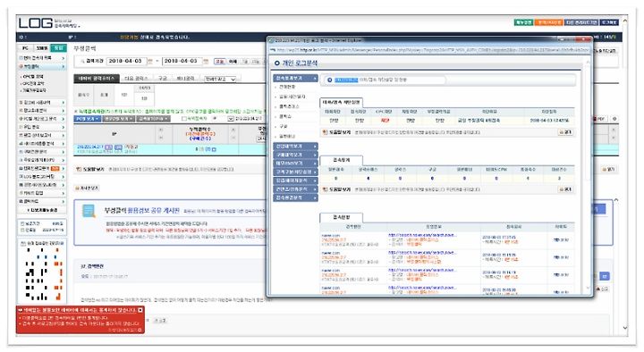This screenshot has height=352, width=644.
Task: Click the notepad icon in the board banner
Action: coord(89,211)
